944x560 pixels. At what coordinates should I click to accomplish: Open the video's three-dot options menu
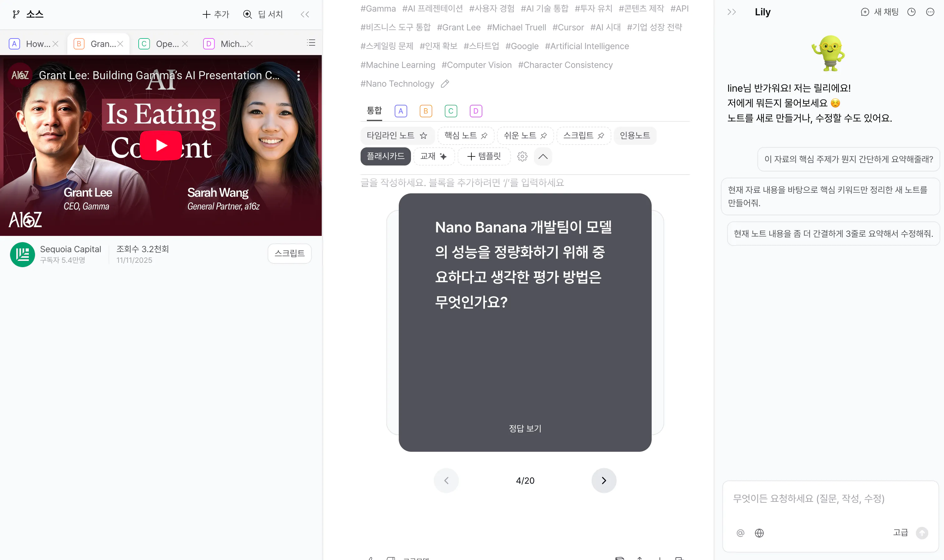point(299,75)
